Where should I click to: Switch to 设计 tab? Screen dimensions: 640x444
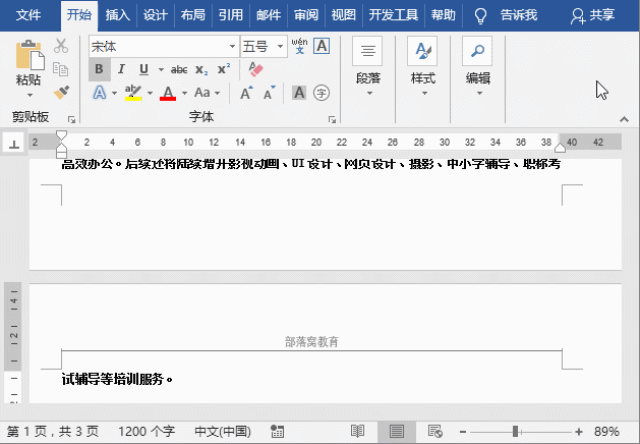(155, 15)
